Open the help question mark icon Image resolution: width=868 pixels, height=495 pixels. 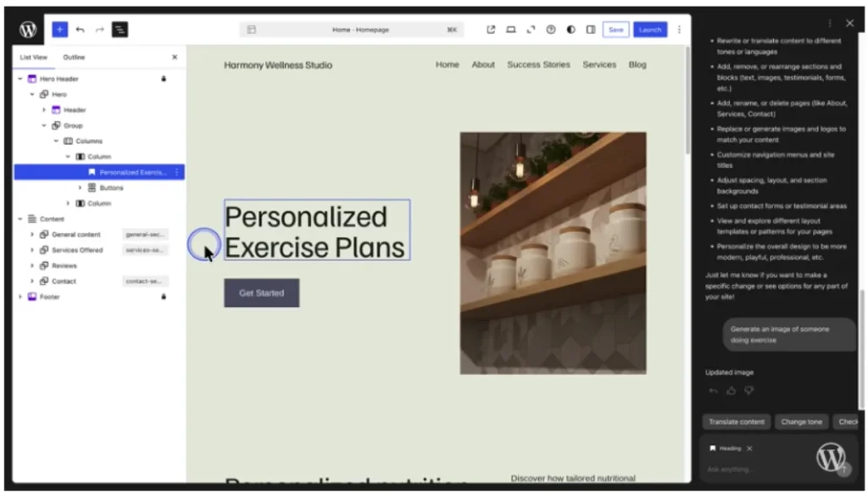tap(551, 30)
